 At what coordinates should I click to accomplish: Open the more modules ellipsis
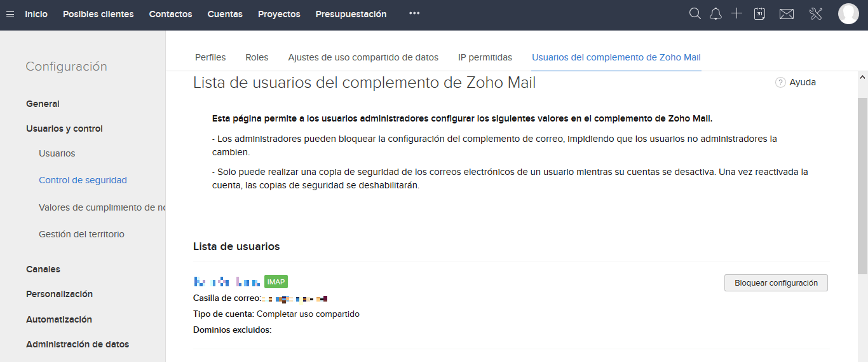click(414, 13)
